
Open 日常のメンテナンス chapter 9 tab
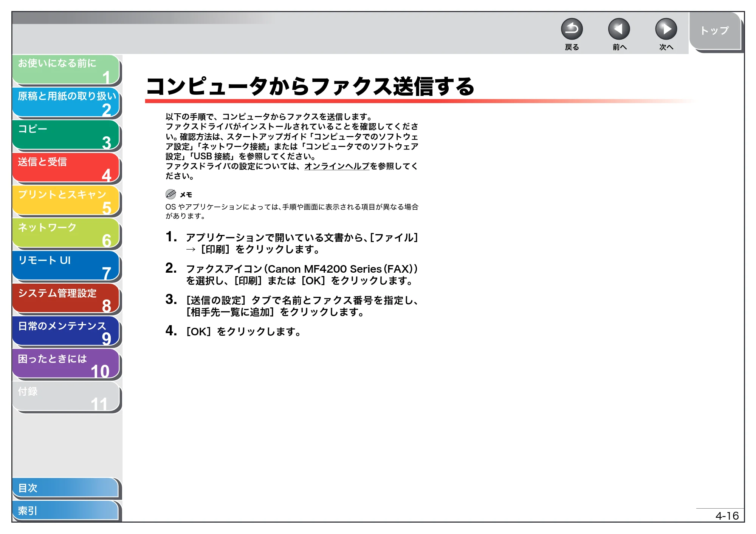66,332
